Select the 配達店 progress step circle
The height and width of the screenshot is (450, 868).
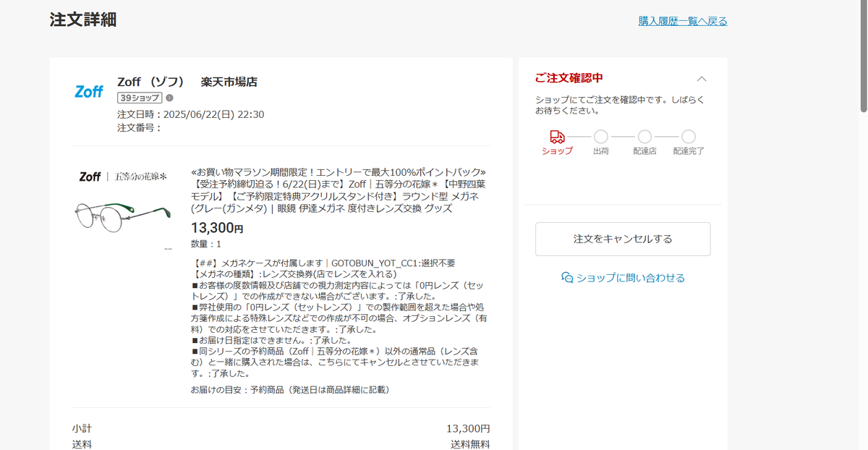coord(644,137)
